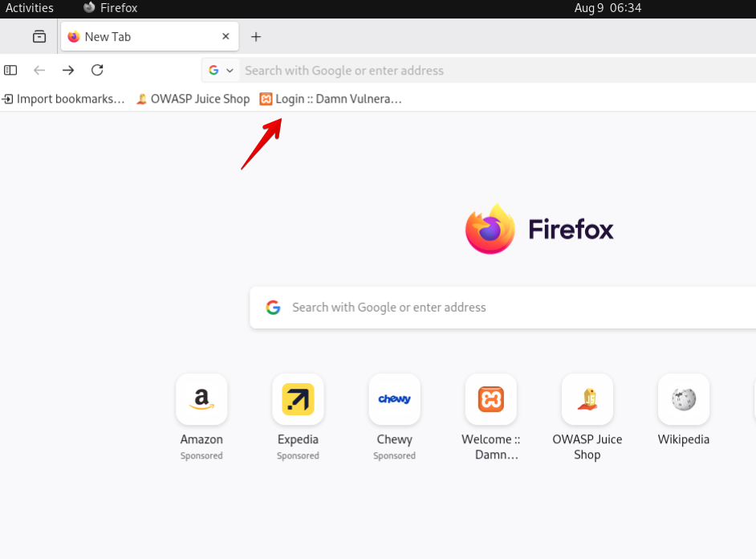Open the OWASP Juice Shop shortcut tile
This screenshot has width=756, height=559.
(x=587, y=399)
